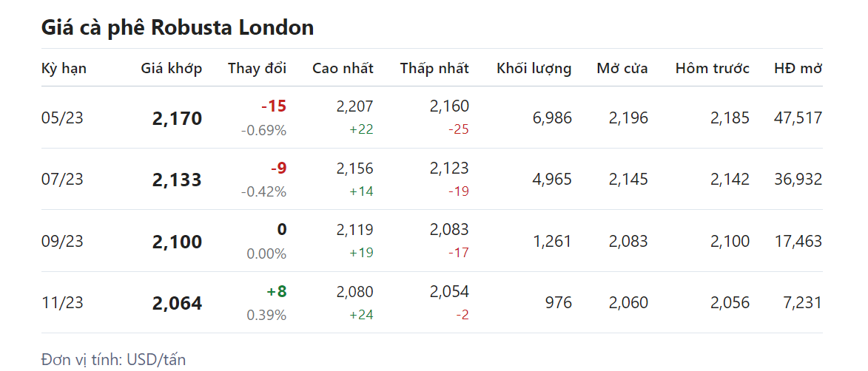Viewport: 868px width, 371px height.
Task: Click the 'Giá cà phê Robusta London' heading
Action: coord(178,28)
